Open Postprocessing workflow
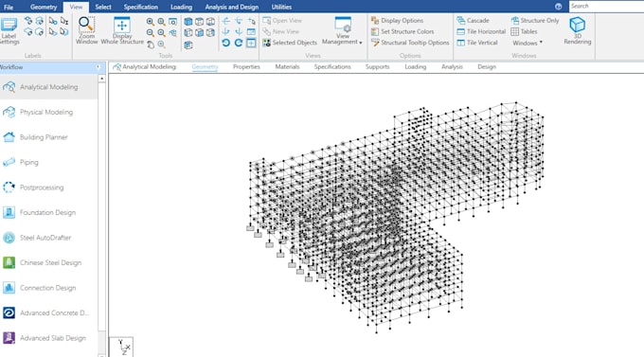 [x=49, y=187]
